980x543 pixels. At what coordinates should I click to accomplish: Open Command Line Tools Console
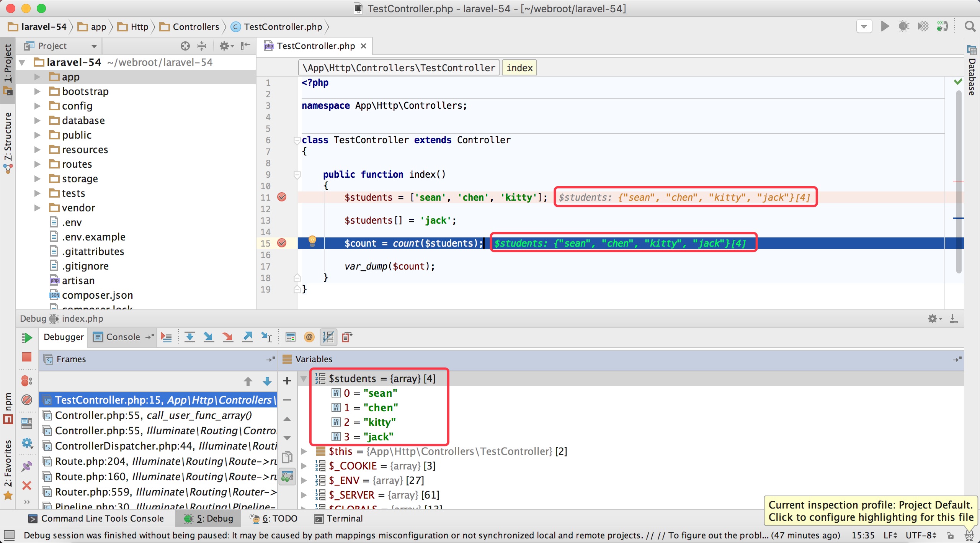point(96,519)
